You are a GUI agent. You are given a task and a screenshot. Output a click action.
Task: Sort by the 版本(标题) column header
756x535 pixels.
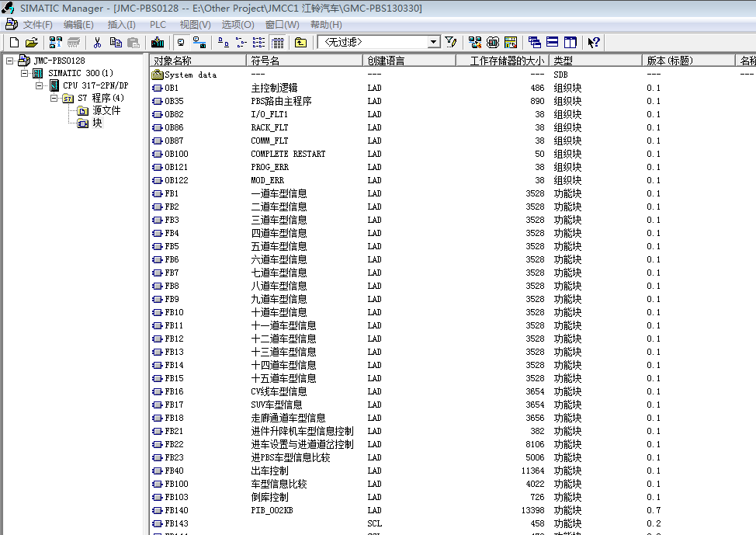point(688,61)
